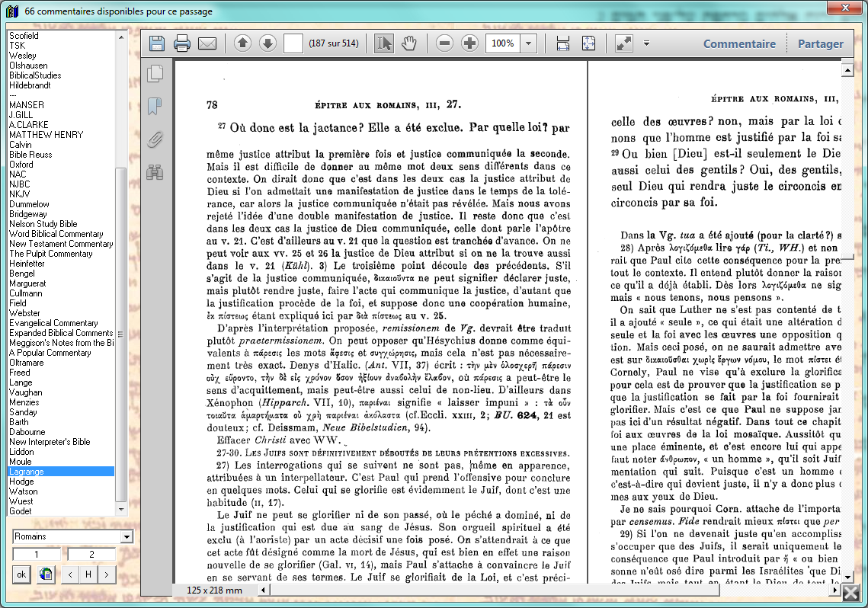
Task: Click the grey X button at bottom right
Action: click(x=850, y=594)
